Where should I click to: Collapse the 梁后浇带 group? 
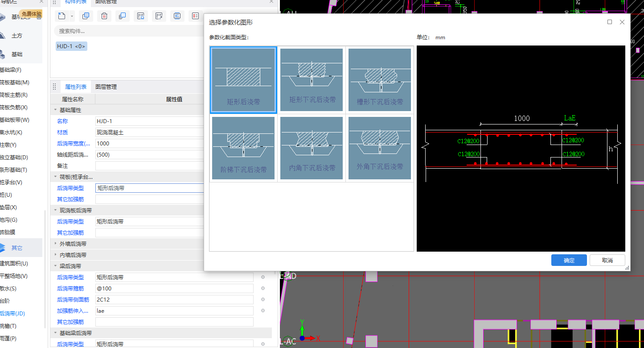(56, 266)
